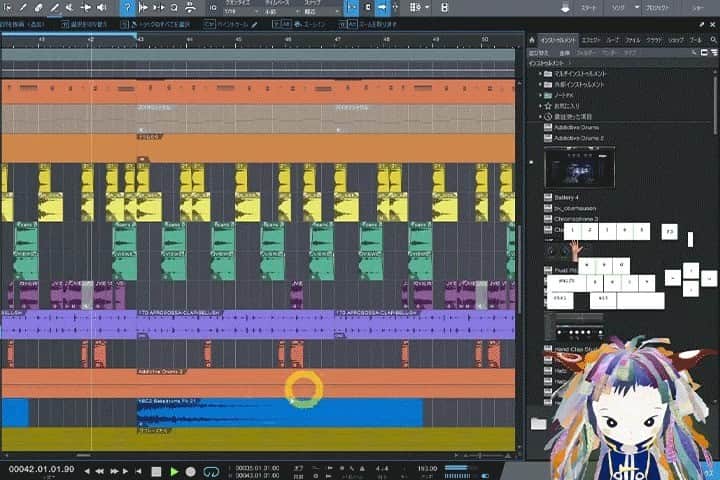Go to browser Home icon
Screen dimensions: 720x480
[x=532, y=40]
